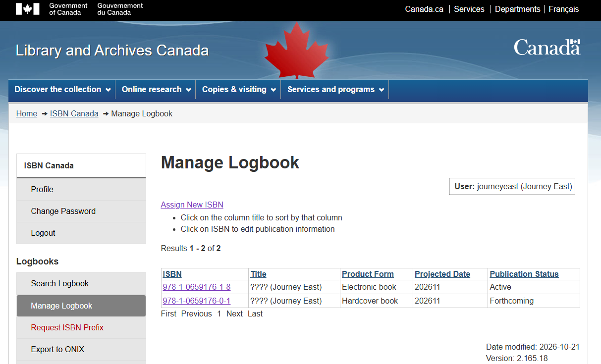Open ISBN 978-1-0659176-1-8 entry

197,287
